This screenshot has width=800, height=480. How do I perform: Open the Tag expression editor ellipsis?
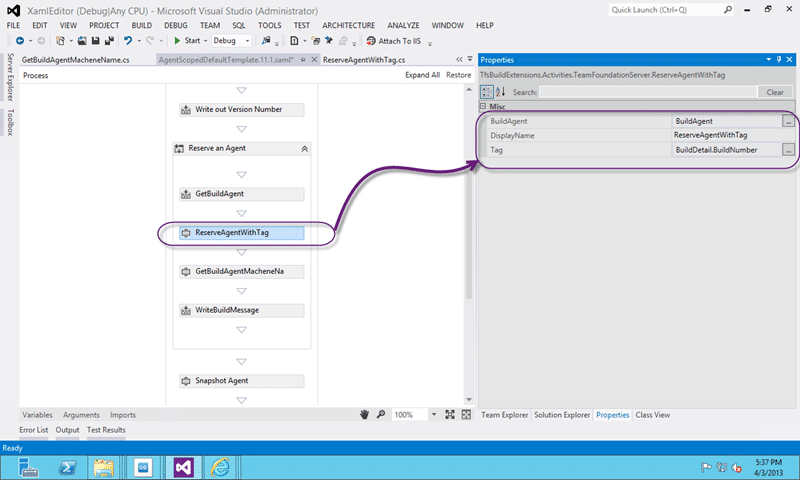click(x=788, y=150)
